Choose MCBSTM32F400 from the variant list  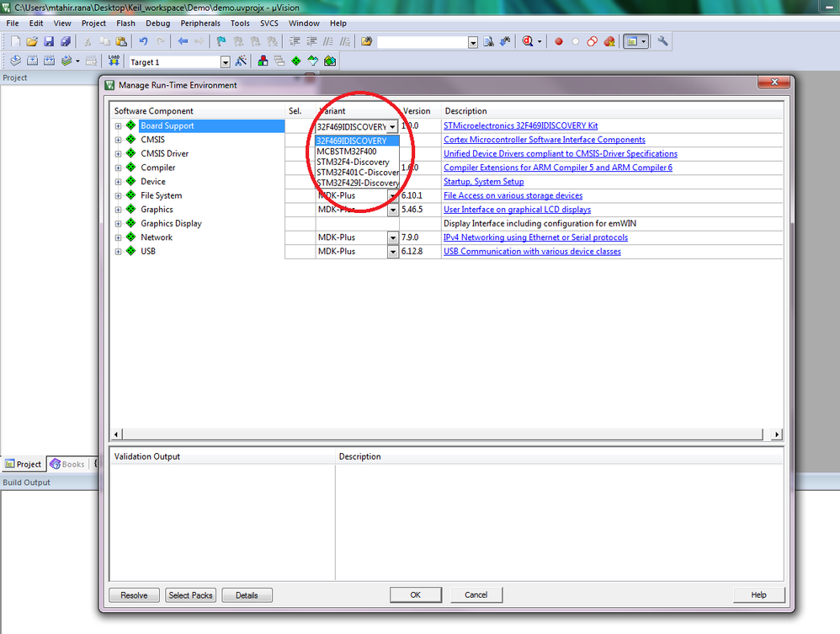click(358, 151)
